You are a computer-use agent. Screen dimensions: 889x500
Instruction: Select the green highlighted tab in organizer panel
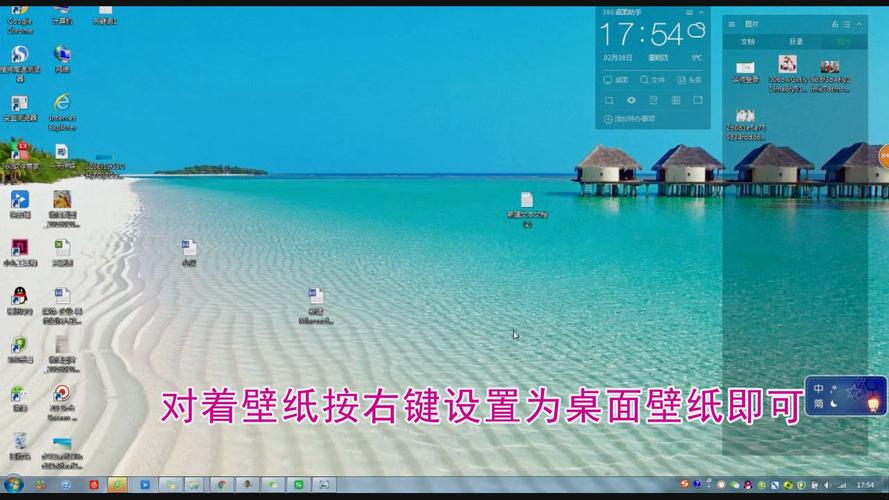[844, 42]
